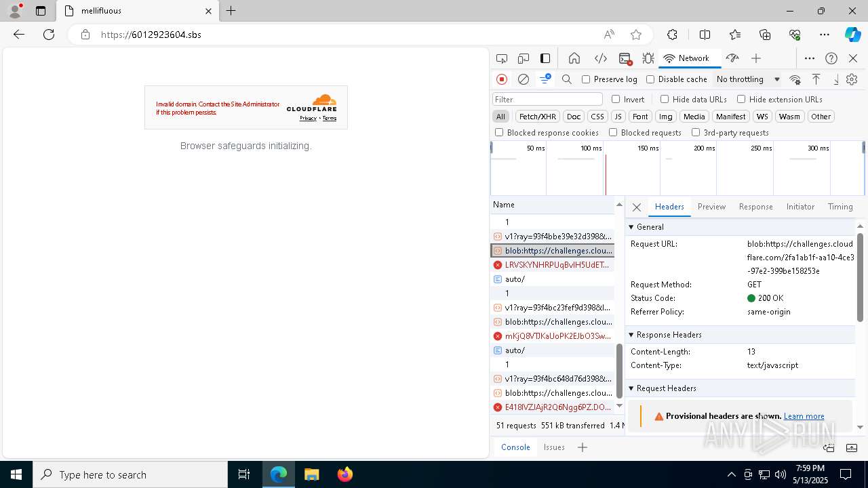The height and width of the screenshot is (488, 868).
Task: Select failed request mKjQ8VTlKaUoPK2EJbO3Sw
Action: (552, 336)
